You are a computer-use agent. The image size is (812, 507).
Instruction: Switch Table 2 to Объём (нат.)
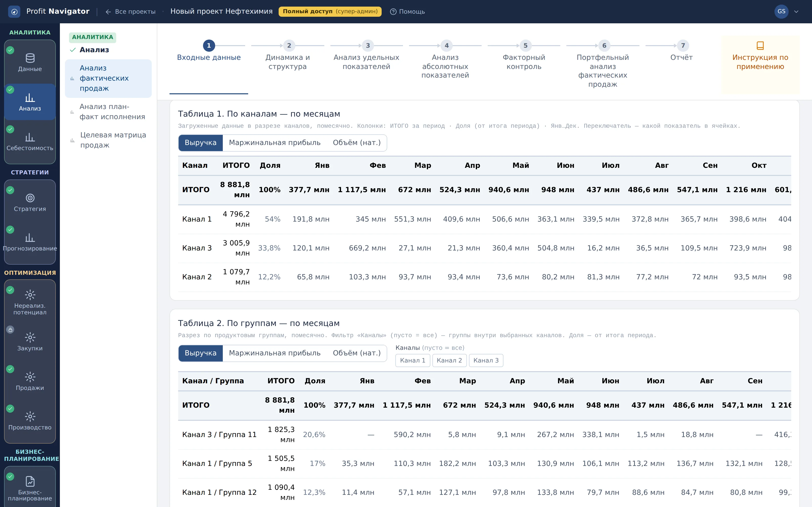[356, 353]
